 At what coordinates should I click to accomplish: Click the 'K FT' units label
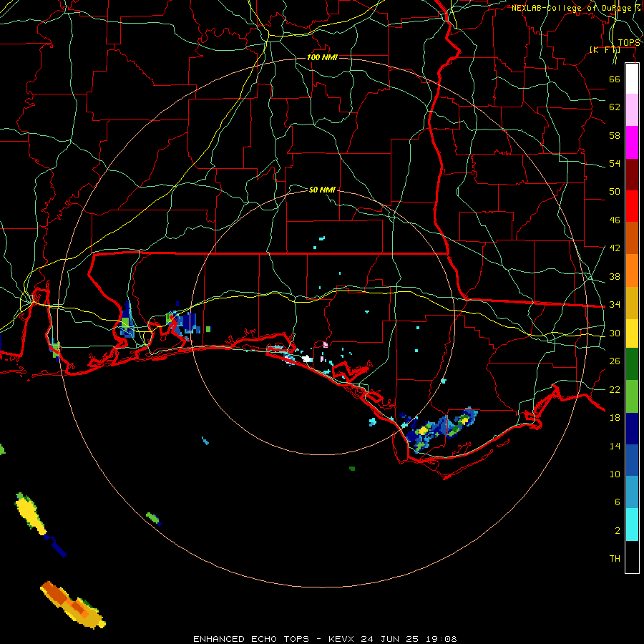(x=605, y=50)
